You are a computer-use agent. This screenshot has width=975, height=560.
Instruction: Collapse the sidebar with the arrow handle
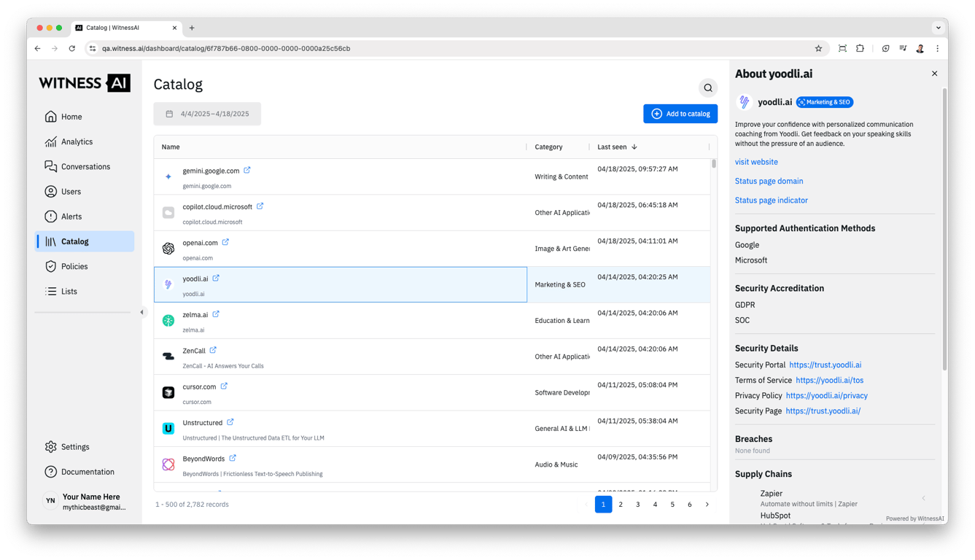point(141,312)
